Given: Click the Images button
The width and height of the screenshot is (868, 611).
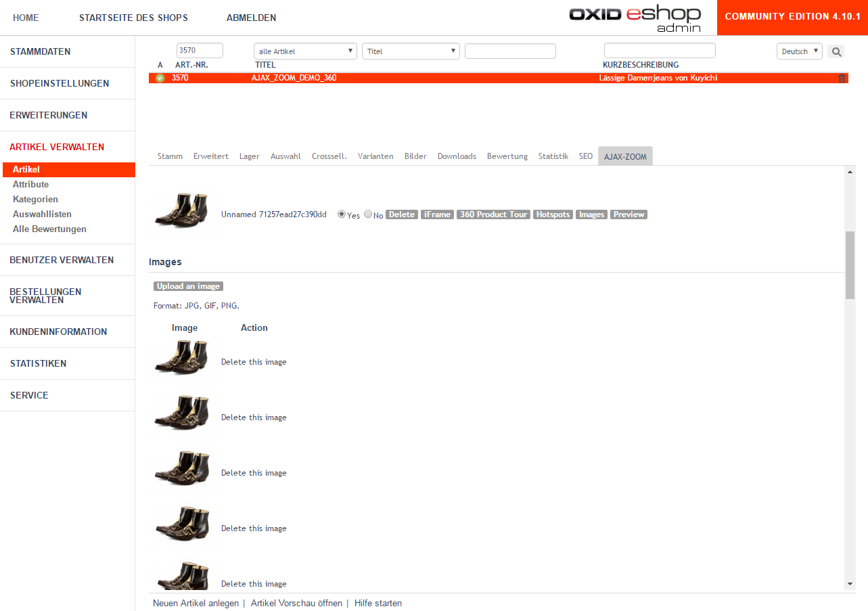Looking at the screenshot, I should click(591, 214).
